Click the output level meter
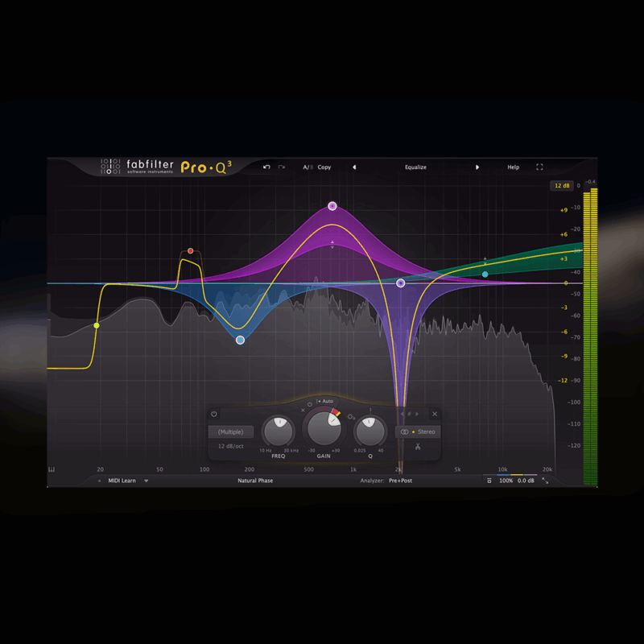Image resolution: width=644 pixels, height=644 pixels. 590,336
